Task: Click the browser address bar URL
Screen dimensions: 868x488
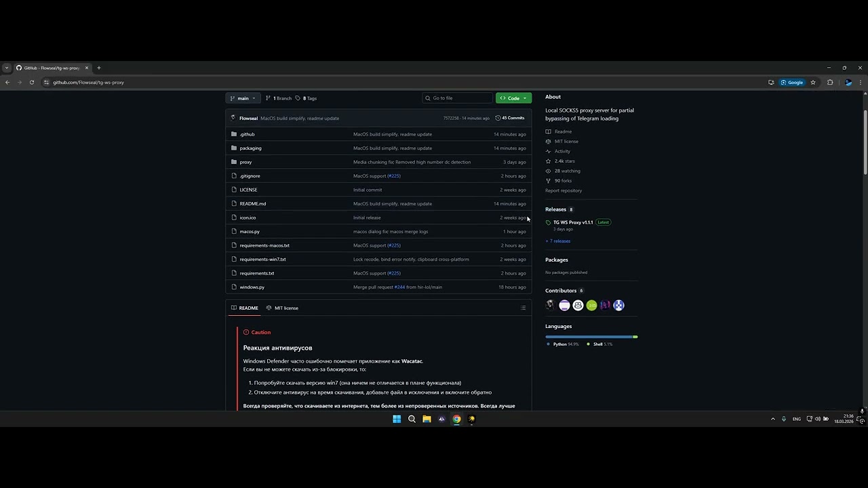Action: click(88, 83)
